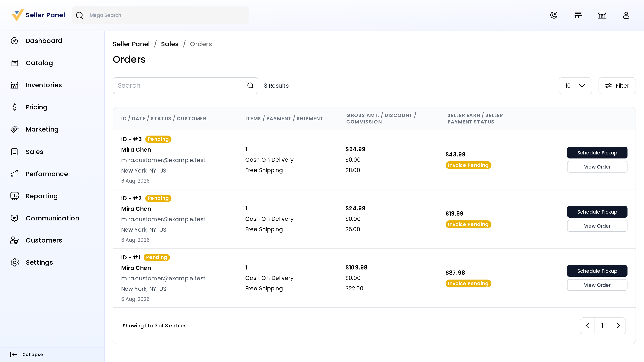This screenshot has width=644, height=362.
Task: Click the Customers cart-user icon
Action: click(14, 240)
